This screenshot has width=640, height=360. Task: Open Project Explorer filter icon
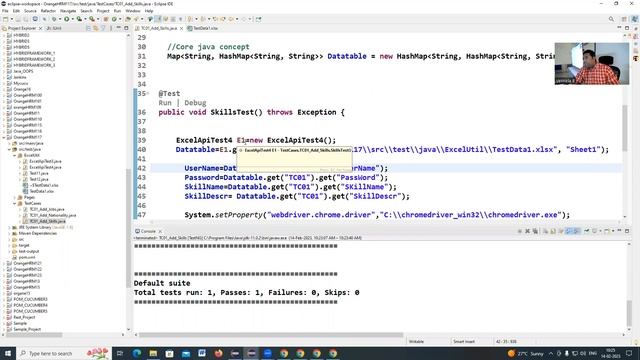coord(103,28)
